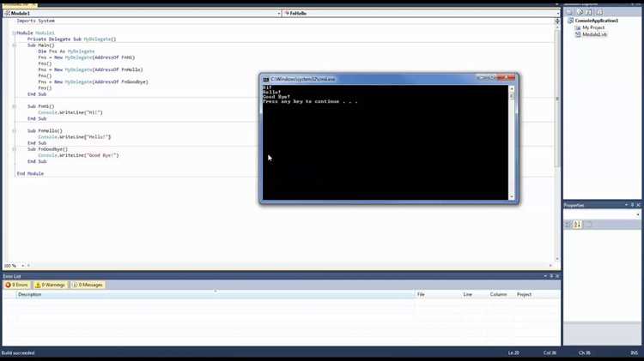Click the Module1.vb file icon
The height and width of the screenshot is (361, 644).
pyautogui.click(x=578, y=34)
